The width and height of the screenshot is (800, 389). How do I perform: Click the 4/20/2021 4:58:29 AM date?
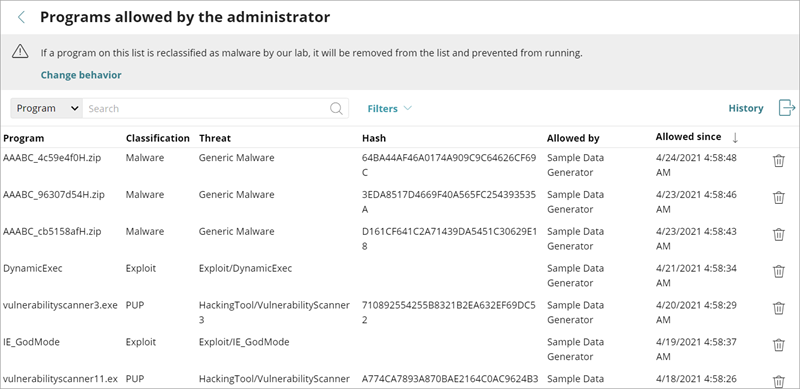(x=696, y=312)
